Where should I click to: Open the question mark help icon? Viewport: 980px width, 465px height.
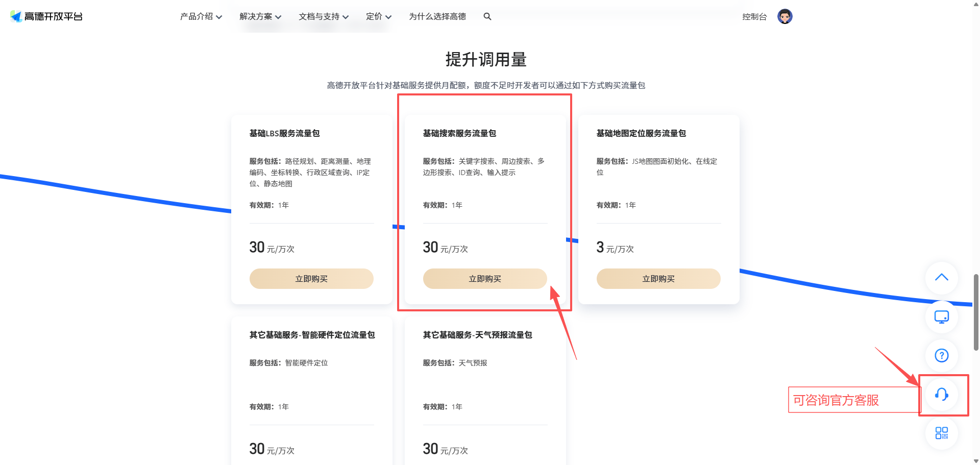[942, 356]
